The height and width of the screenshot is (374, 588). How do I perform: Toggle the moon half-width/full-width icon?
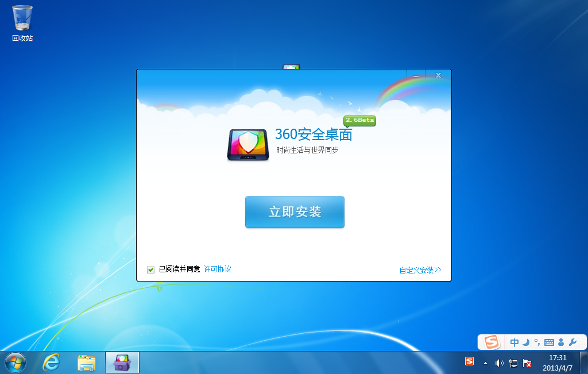(x=526, y=342)
